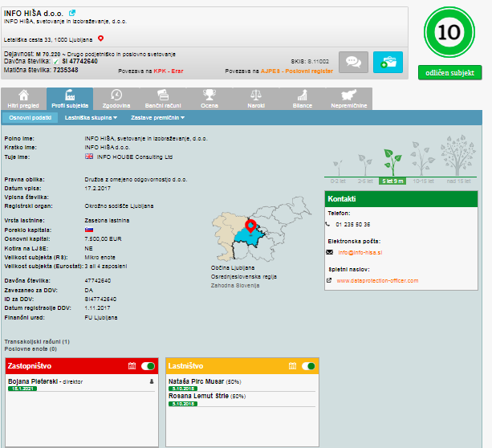492x448 pixels.
Task: Open the comments speech bubble button
Action: point(353,62)
